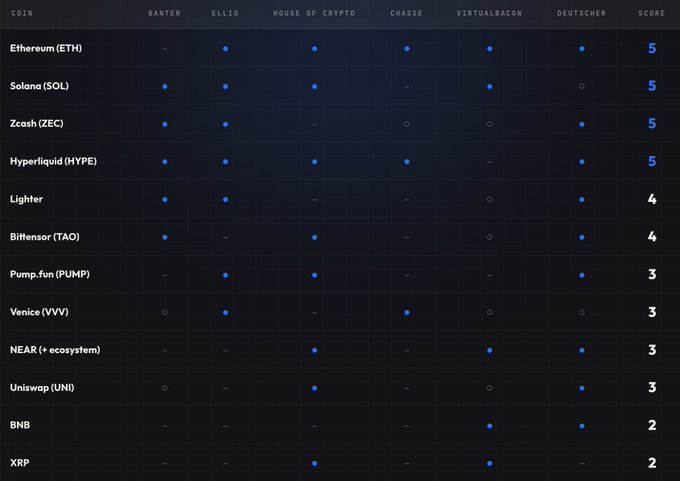Click Hyperliquid's blue dot under Chasse
680x481 pixels.
(407, 162)
